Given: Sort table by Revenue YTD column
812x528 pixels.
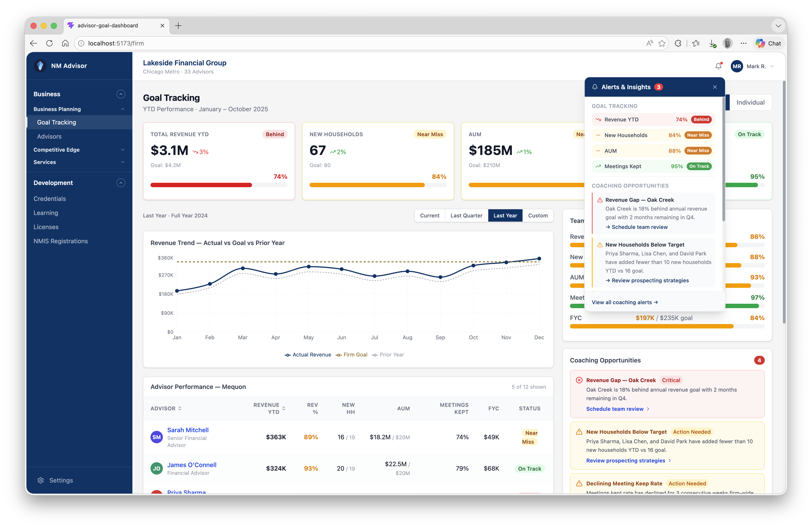Looking at the screenshot, I should pyautogui.click(x=269, y=409).
